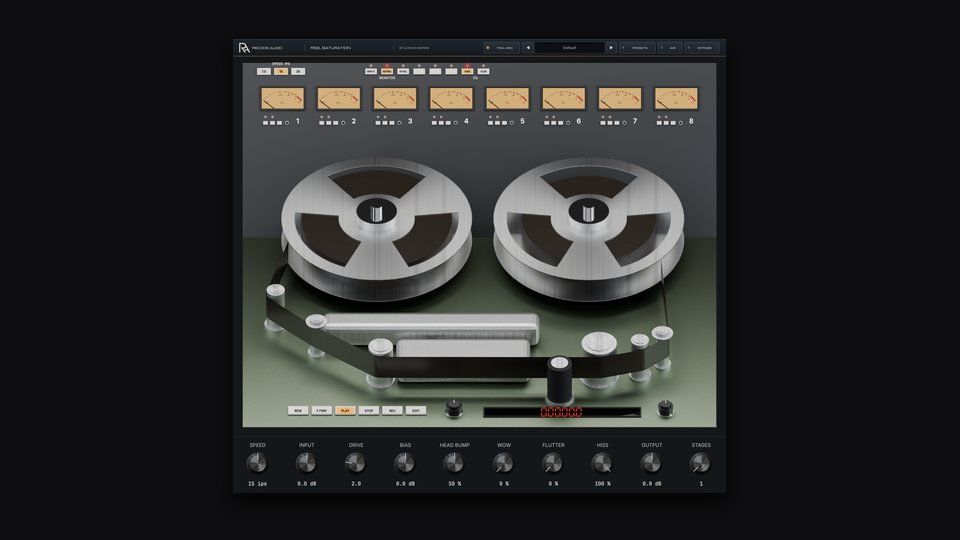Click the Trial status button
The height and width of the screenshot is (540, 960).
point(501,48)
